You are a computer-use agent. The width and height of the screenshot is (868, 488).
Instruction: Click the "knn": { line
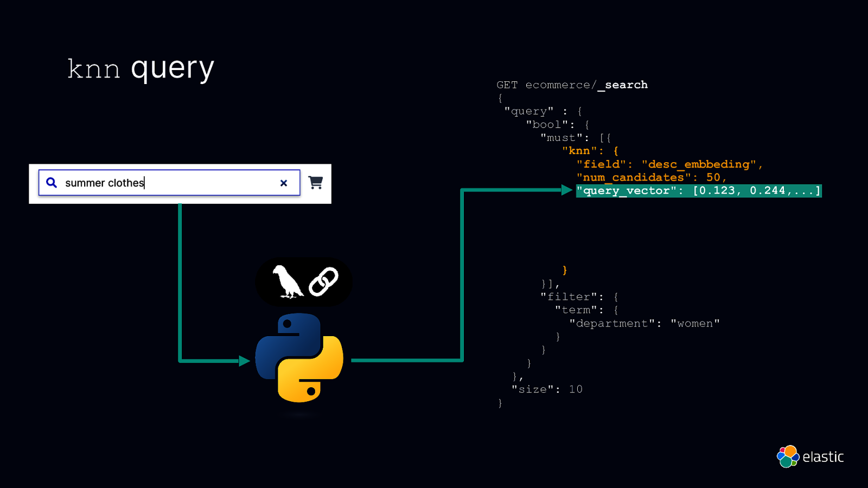[x=590, y=151]
